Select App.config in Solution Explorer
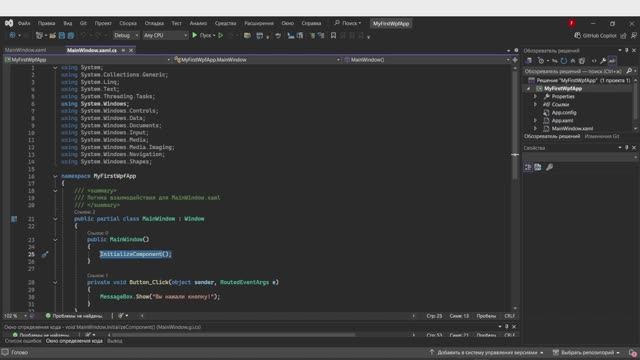The height and width of the screenshot is (360, 640). click(x=564, y=112)
